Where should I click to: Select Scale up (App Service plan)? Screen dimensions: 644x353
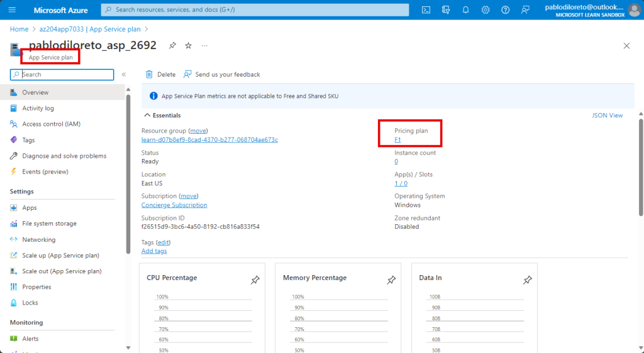coord(60,255)
